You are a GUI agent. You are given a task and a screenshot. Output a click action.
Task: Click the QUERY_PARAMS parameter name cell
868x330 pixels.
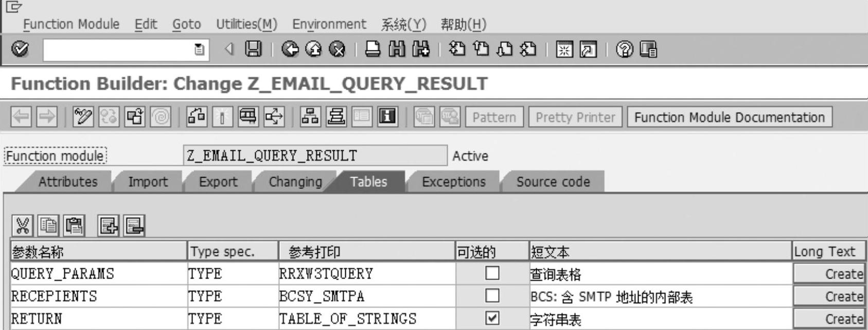coord(99,273)
